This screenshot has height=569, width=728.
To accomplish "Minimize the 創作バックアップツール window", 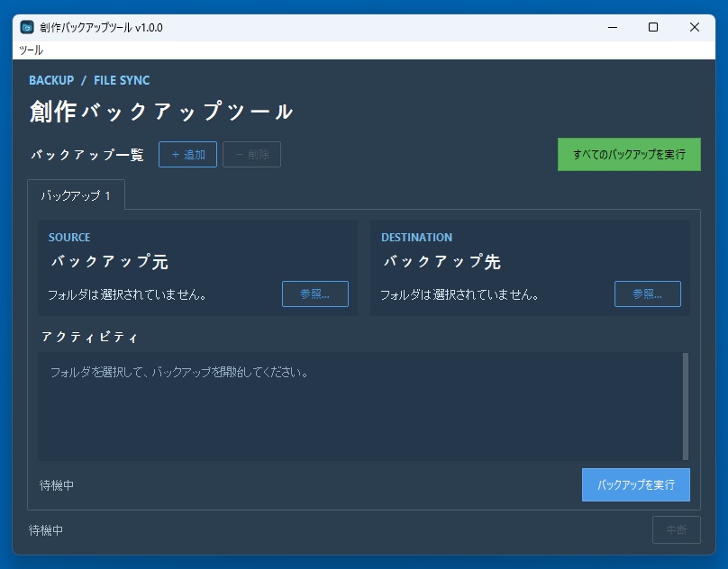I will [613, 27].
